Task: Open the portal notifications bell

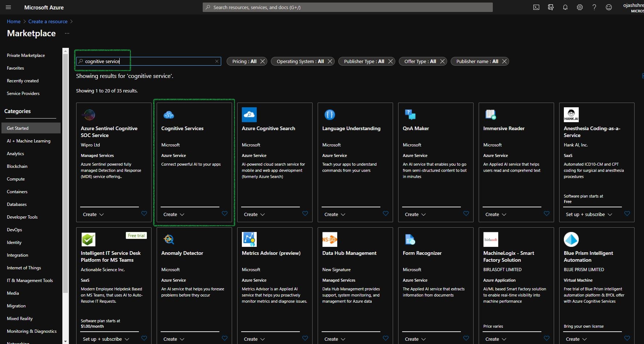Action: [565, 7]
